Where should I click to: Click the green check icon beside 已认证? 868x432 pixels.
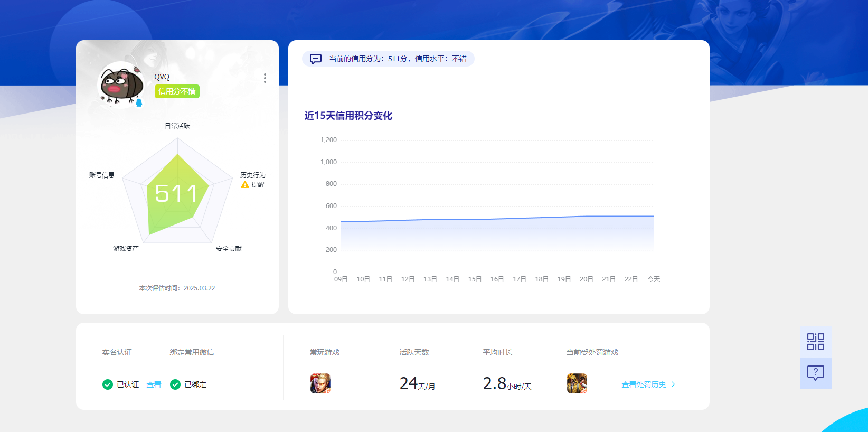(x=108, y=384)
